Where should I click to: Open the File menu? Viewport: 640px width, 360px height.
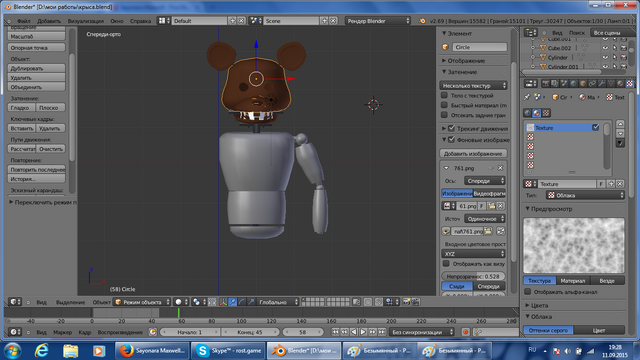pyautogui.click(x=24, y=21)
